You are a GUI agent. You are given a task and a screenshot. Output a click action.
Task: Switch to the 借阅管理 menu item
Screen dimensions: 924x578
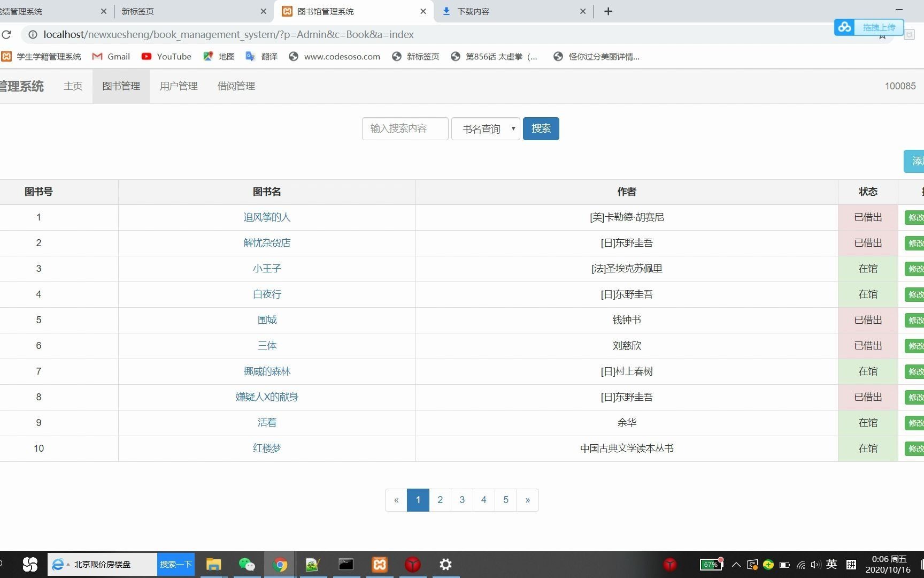(x=236, y=86)
